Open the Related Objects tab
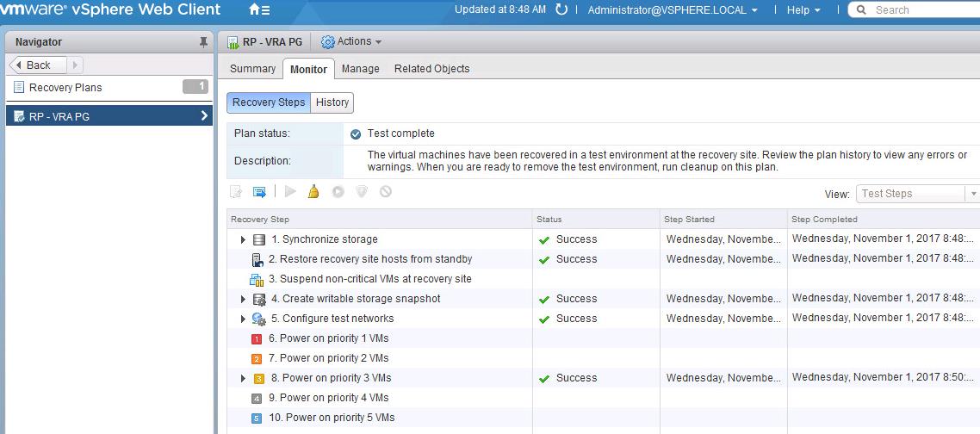 click(432, 69)
